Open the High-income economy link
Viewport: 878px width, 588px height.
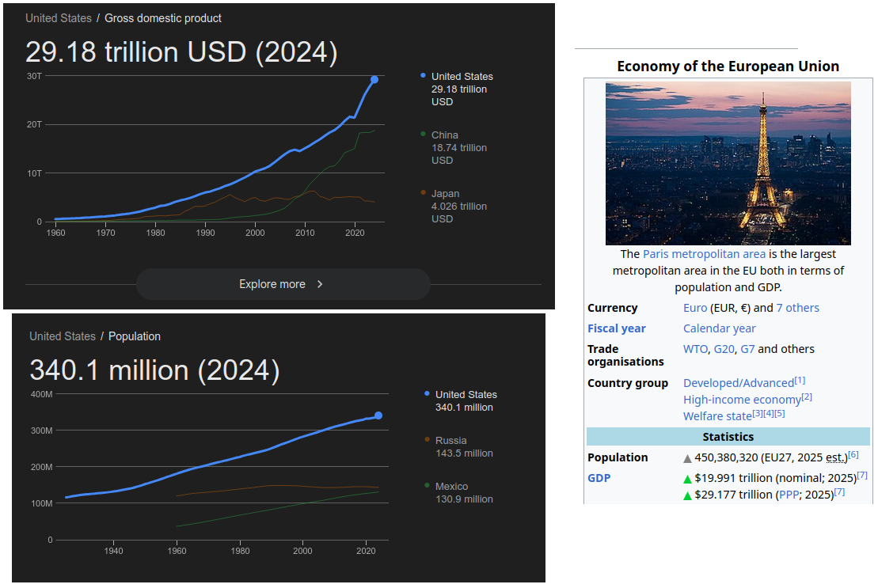click(742, 400)
